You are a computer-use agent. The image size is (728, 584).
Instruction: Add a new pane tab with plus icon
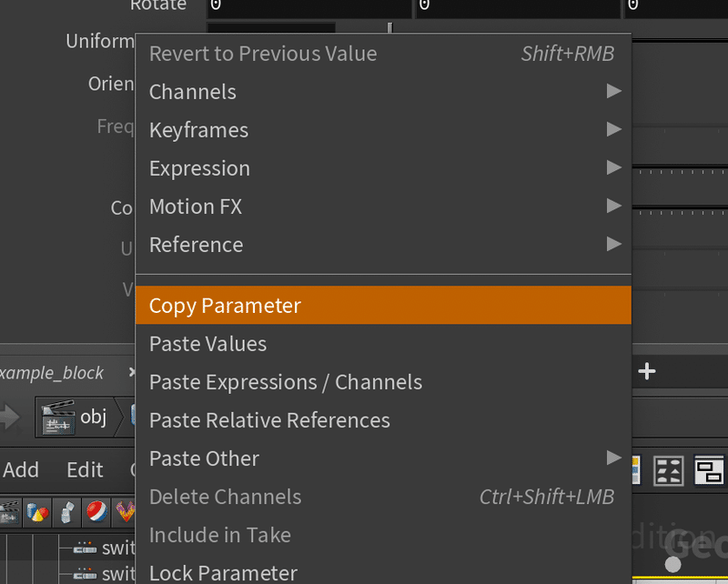(x=647, y=371)
